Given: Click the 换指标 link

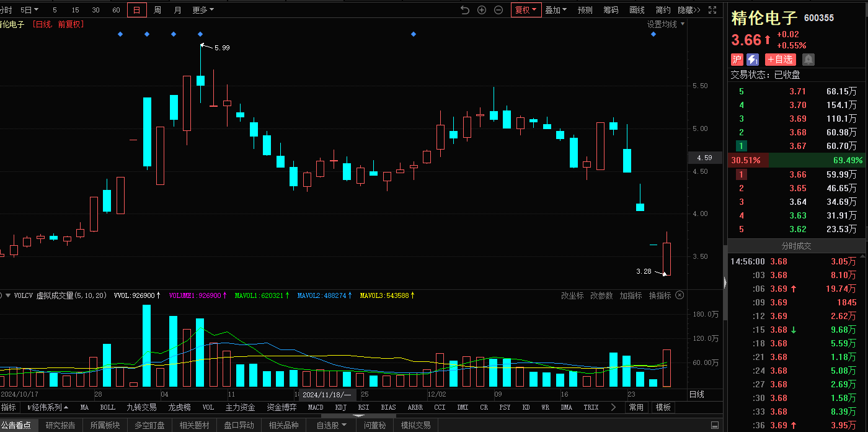Looking at the screenshot, I should click(x=660, y=295).
